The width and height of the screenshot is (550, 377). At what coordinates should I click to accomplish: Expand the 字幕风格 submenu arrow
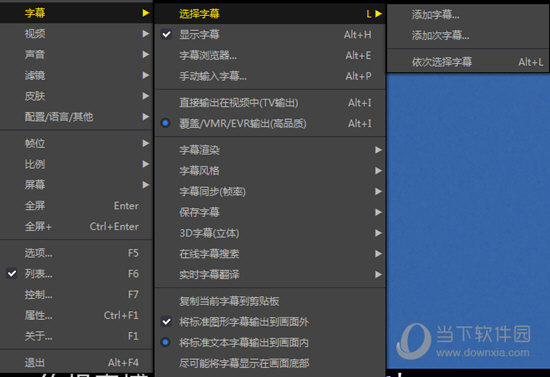(x=378, y=170)
